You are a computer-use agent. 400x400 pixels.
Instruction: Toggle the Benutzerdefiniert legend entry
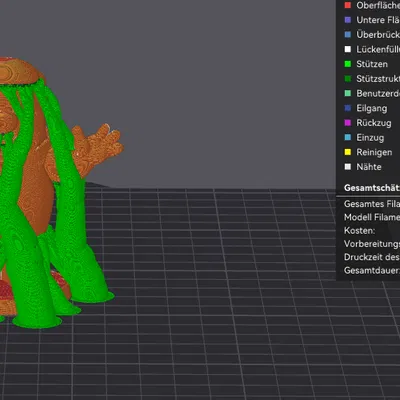[371, 93]
